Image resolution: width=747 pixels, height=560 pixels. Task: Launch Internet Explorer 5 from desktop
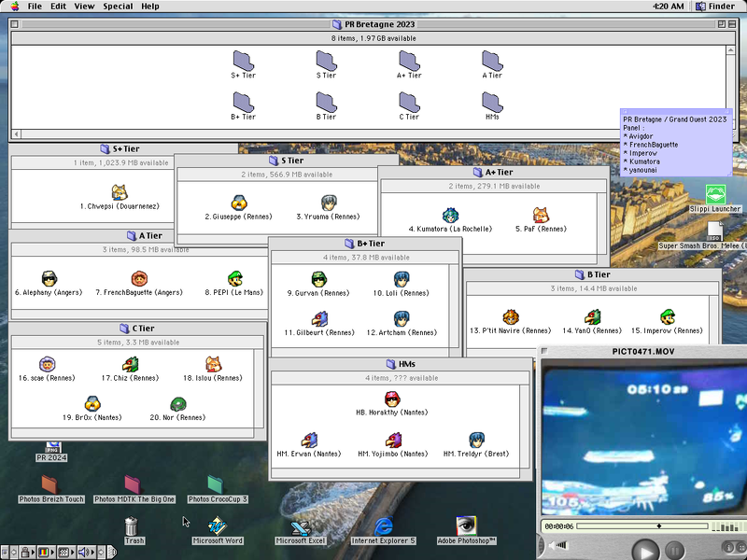point(383,526)
